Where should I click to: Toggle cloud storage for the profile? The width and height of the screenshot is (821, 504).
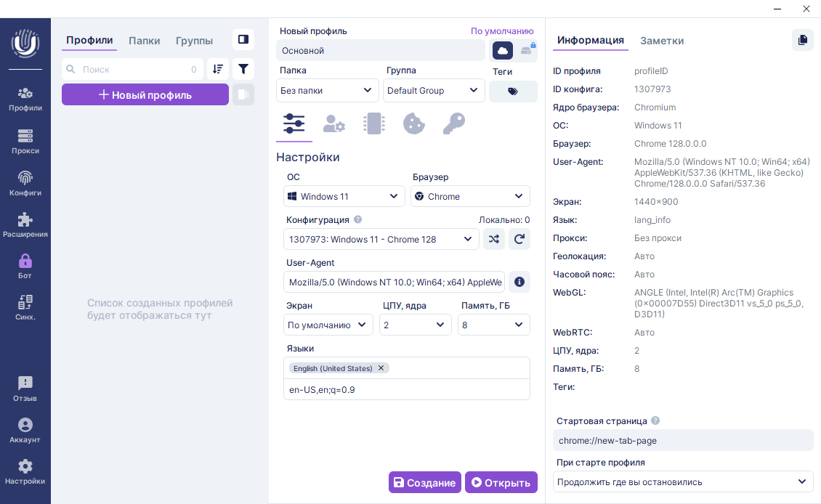503,50
